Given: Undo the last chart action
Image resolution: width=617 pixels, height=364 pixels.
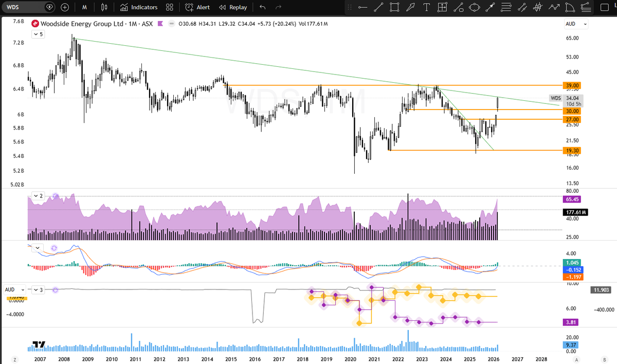Looking at the screenshot, I should point(263,7).
